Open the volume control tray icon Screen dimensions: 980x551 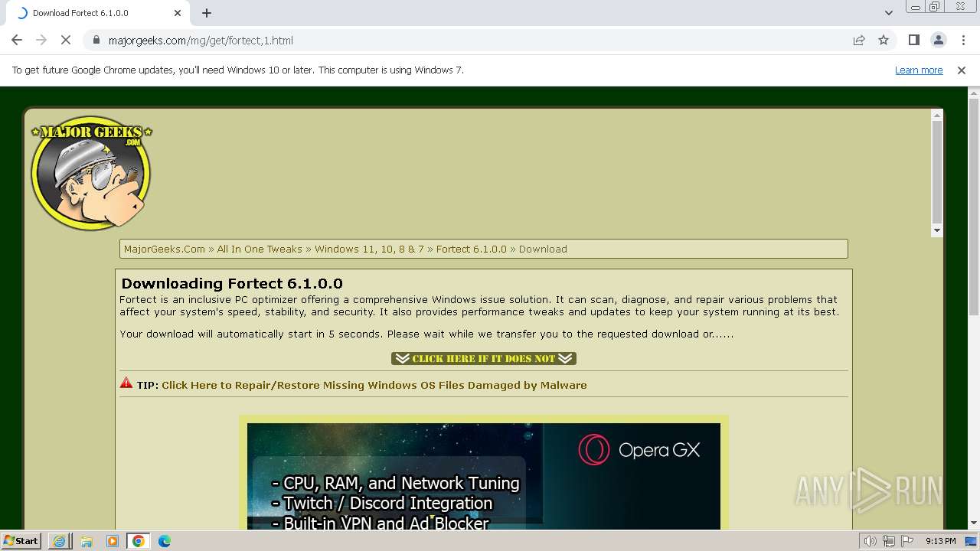tap(871, 541)
